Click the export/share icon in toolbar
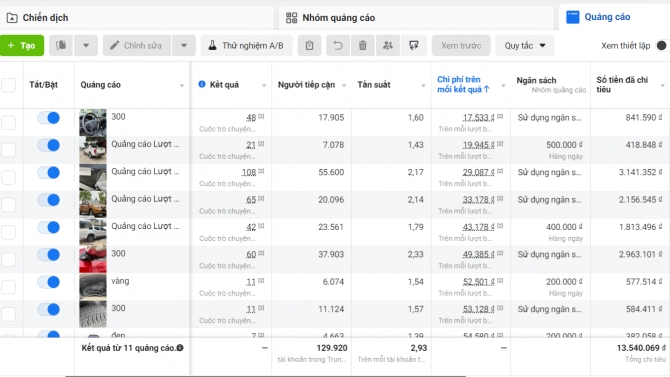Screen dimensions: 670x377 pyautogui.click(x=414, y=45)
